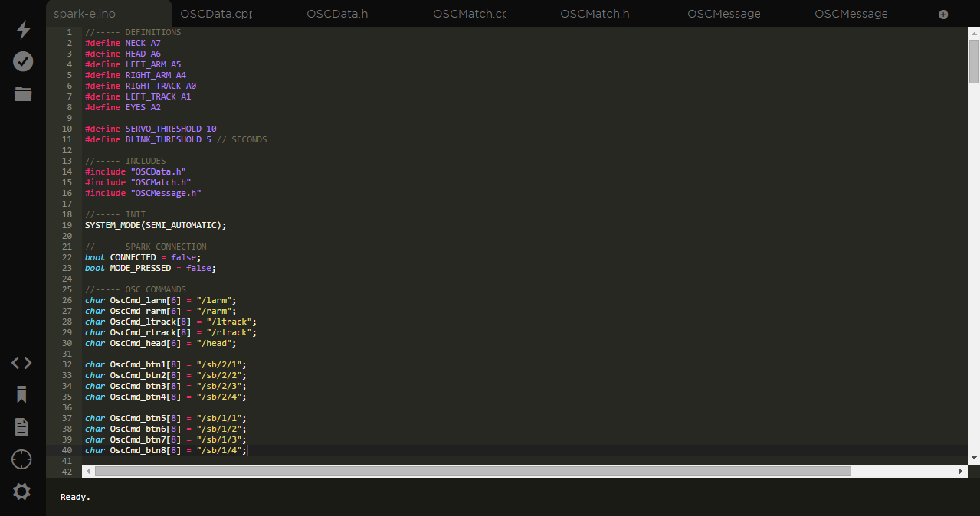Viewport: 980px width, 516px height.
Task: Open the OSCMatch.cpp tab
Action: point(469,14)
